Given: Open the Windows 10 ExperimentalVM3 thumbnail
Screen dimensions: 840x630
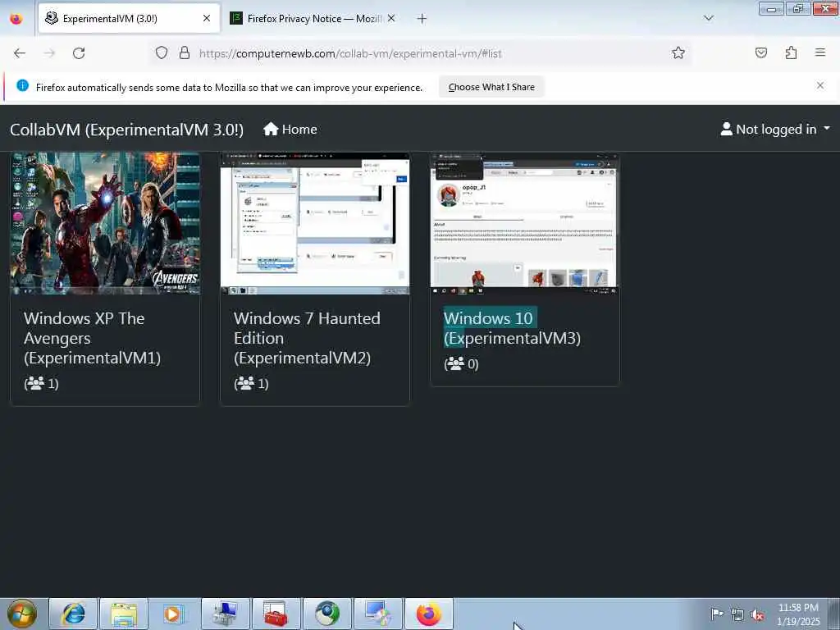Looking at the screenshot, I should coord(524,223).
